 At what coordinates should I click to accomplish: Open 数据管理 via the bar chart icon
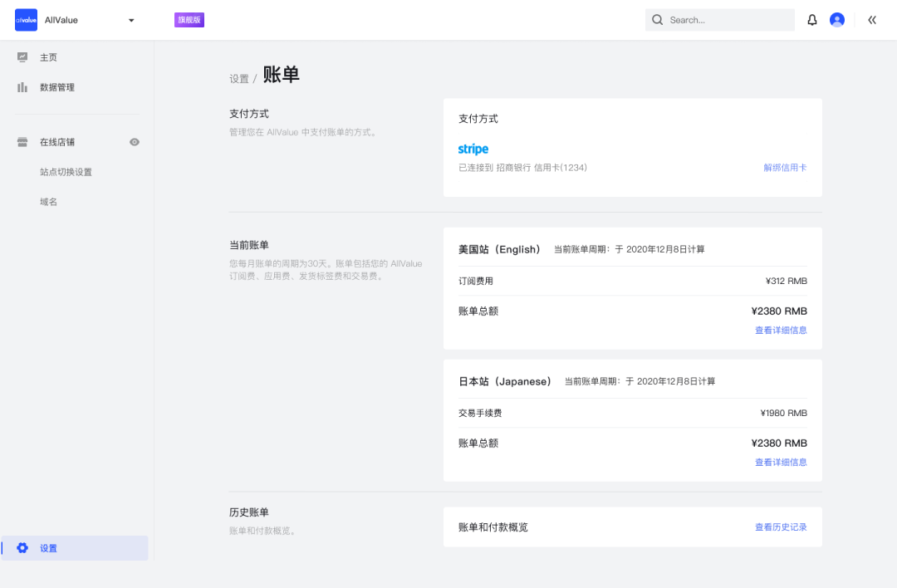click(x=22, y=87)
